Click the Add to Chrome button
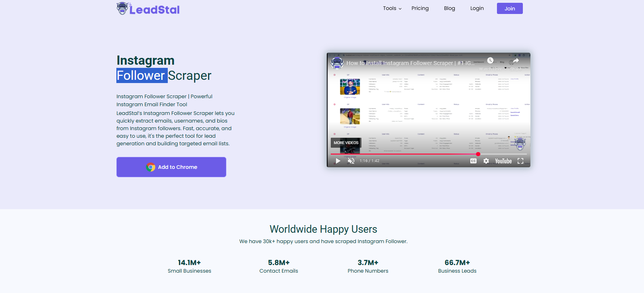This screenshot has width=644, height=293. pyautogui.click(x=171, y=167)
